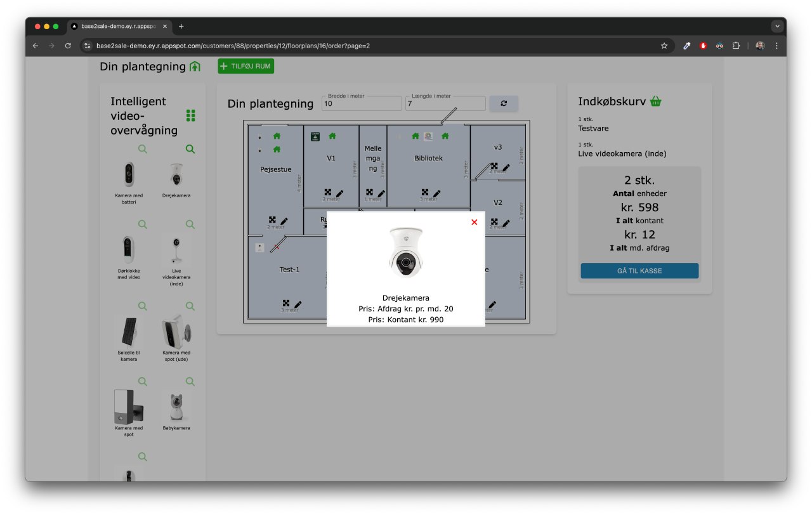The height and width of the screenshot is (515, 812).
Task: Click the magnifier above Kamera med batteri
Action: click(x=143, y=149)
